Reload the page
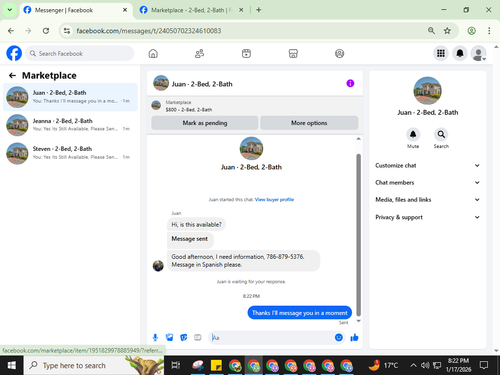The height and width of the screenshot is (375, 500). pos(46,31)
